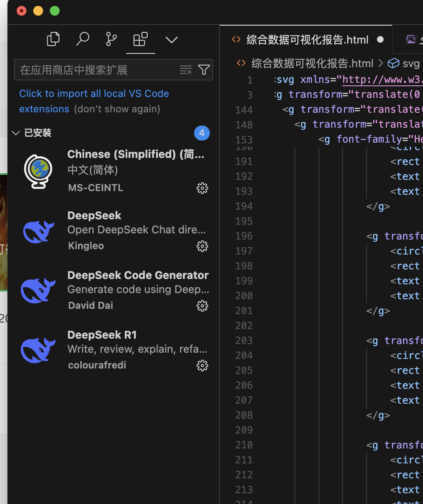Select the 综合数据可视化报告.html editor tab
This screenshot has width=423, height=504.
point(306,40)
